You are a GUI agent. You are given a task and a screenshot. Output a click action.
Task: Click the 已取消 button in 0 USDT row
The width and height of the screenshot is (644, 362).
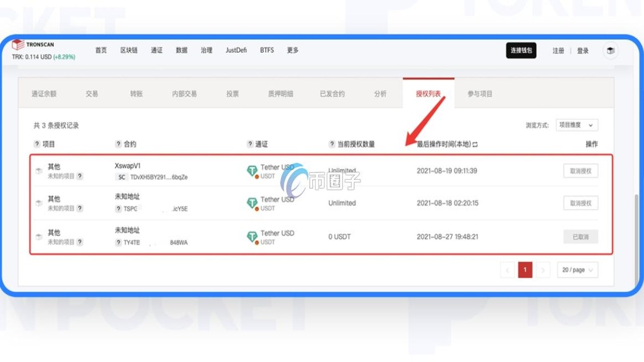[x=581, y=237]
